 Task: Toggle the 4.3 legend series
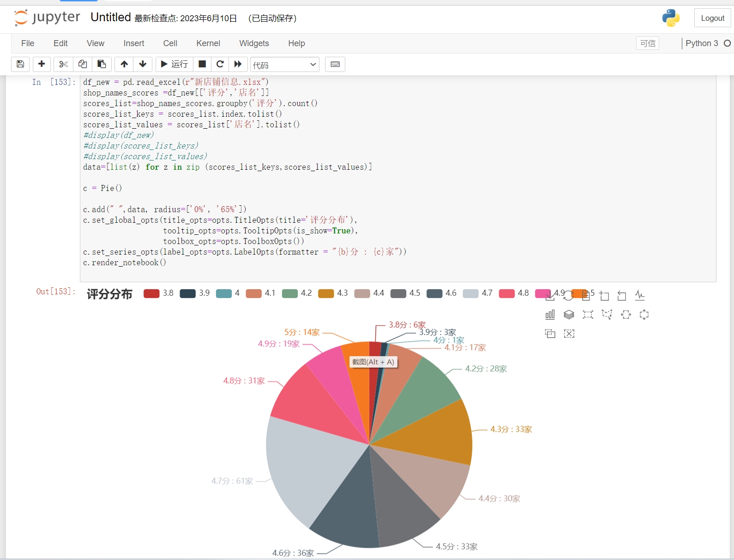[333, 293]
